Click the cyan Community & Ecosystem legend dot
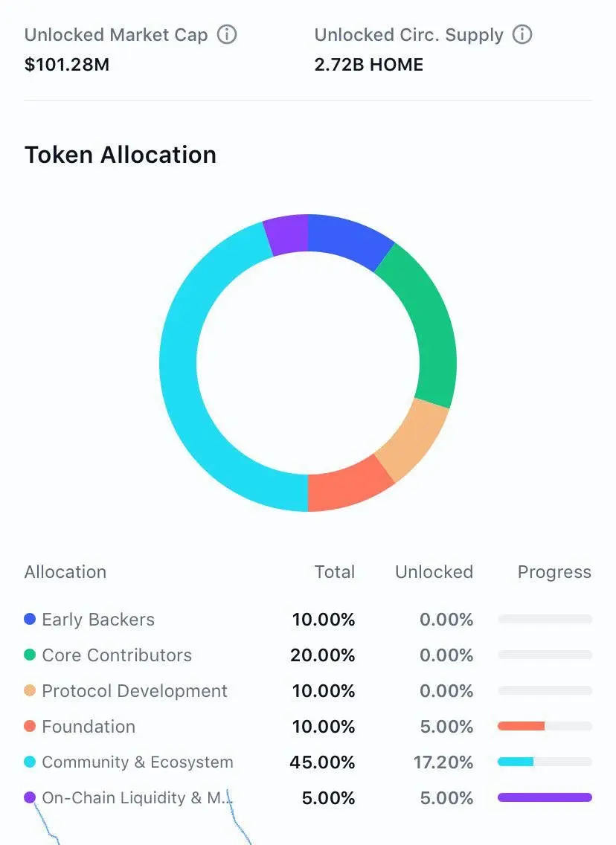616x845 pixels. point(31,762)
